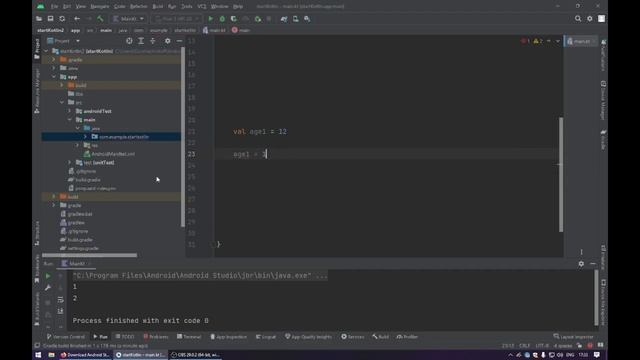640x360 pixels.
Task: Switch to OBS window in taskbar
Action: [195, 355]
